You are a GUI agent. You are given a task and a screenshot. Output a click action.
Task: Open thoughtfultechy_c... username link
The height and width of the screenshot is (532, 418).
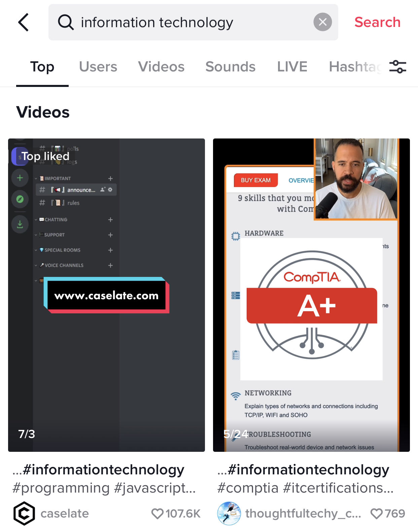(x=303, y=513)
